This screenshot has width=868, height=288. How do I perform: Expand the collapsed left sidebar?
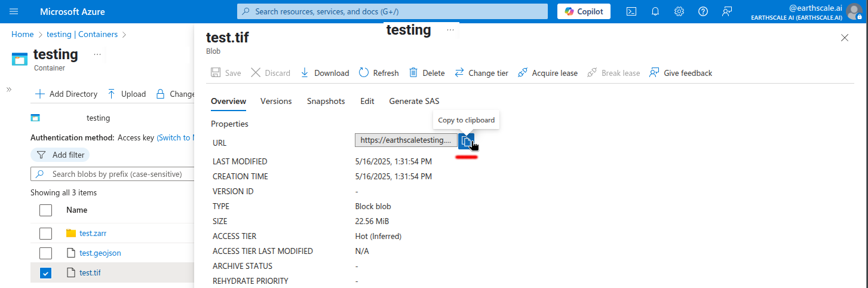point(9,90)
